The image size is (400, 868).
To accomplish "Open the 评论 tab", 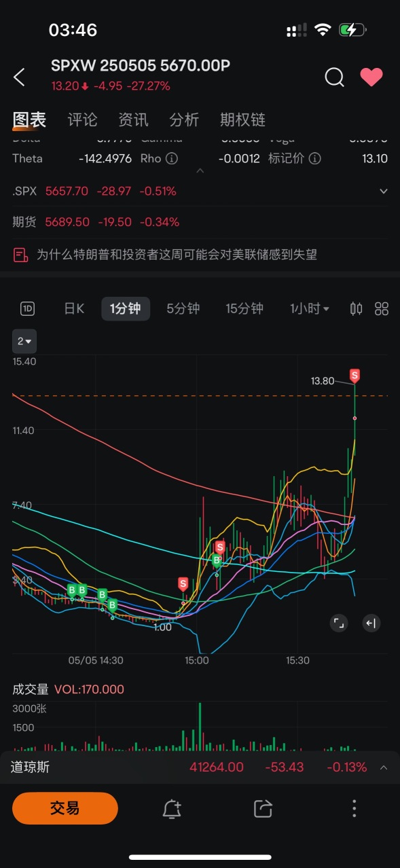I will pos(82,120).
